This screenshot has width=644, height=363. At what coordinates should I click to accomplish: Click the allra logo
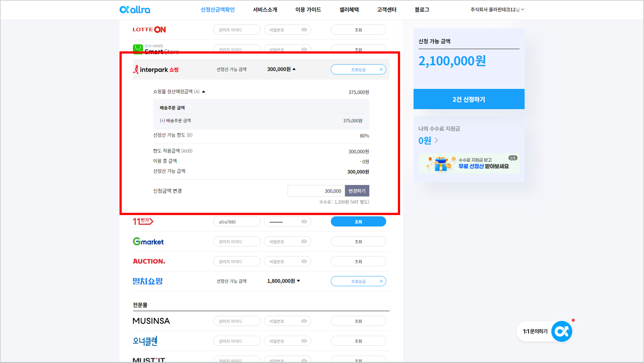(135, 9)
